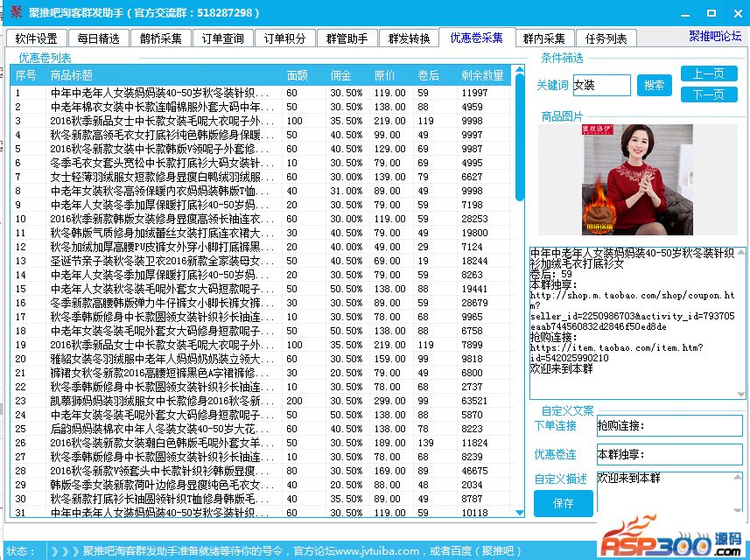Viewport: 750px width, 560px height.
Task: Select row 1 中年中老年人女装妈妈装
Action: point(261,93)
